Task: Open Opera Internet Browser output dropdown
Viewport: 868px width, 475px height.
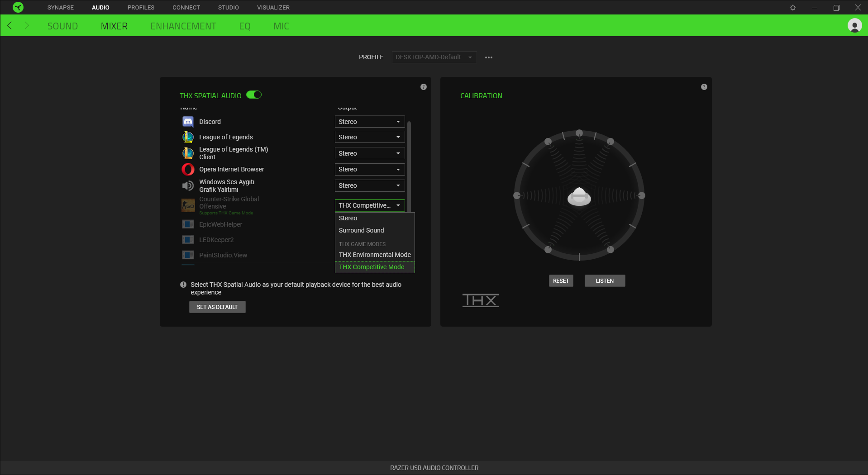Action: click(x=370, y=169)
